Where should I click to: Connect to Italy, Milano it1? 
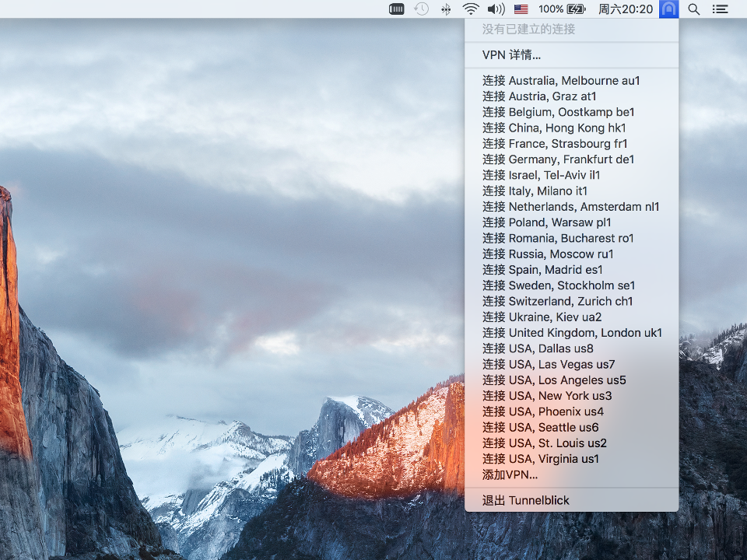(572, 191)
